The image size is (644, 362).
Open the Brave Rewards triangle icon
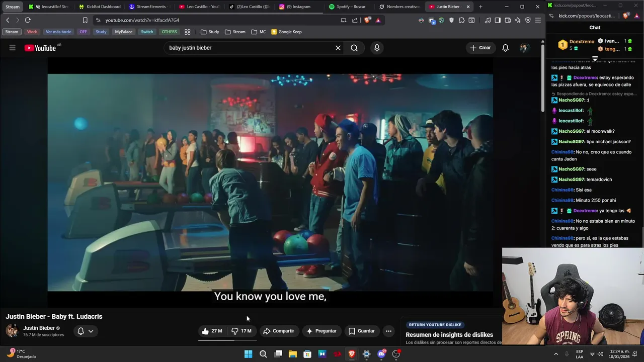point(378,20)
